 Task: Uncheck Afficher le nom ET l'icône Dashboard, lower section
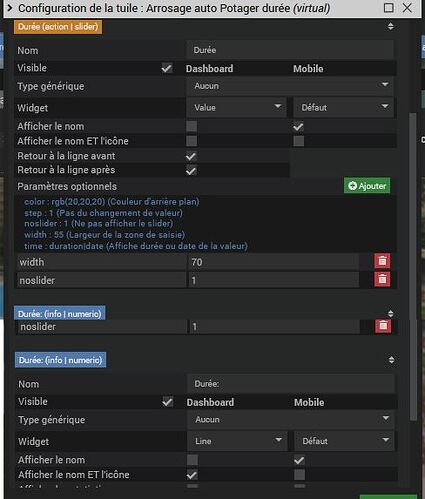(x=192, y=475)
